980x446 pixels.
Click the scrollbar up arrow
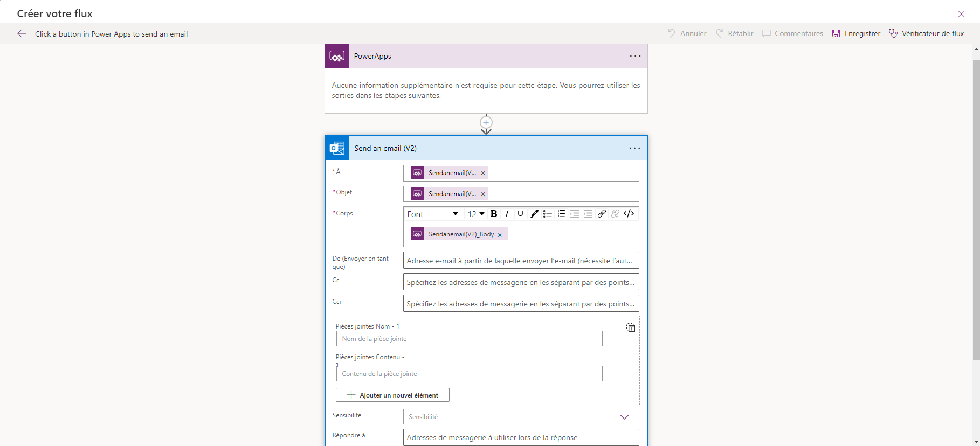click(x=976, y=49)
